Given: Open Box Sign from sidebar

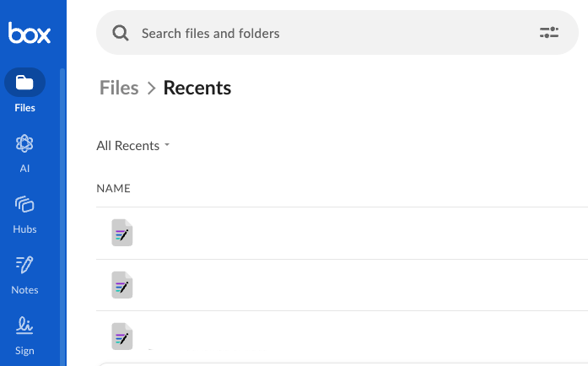Looking at the screenshot, I should point(24,326).
